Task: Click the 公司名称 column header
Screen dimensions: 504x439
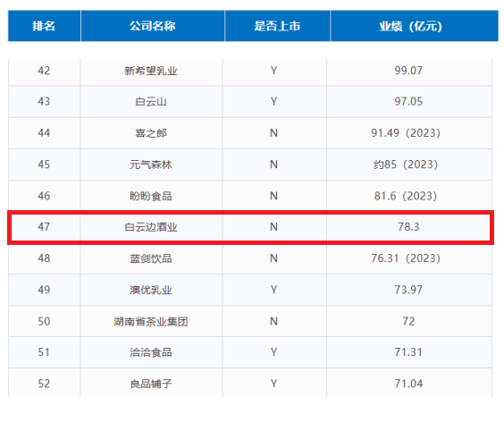Action: (x=153, y=26)
